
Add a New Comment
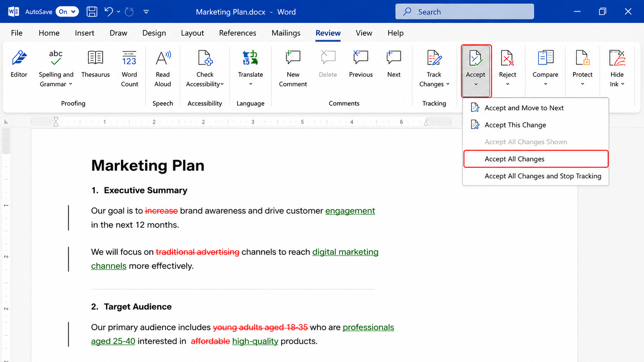tap(293, 68)
